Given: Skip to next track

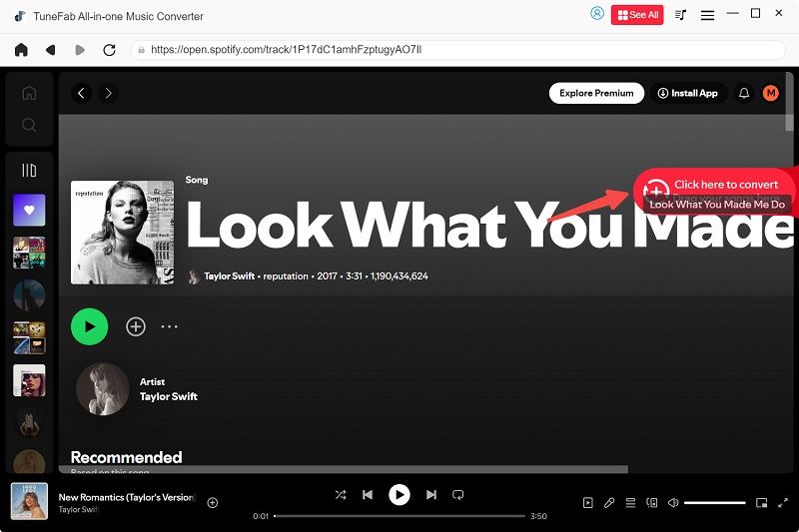Looking at the screenshot, I should (x=431, y=495).
